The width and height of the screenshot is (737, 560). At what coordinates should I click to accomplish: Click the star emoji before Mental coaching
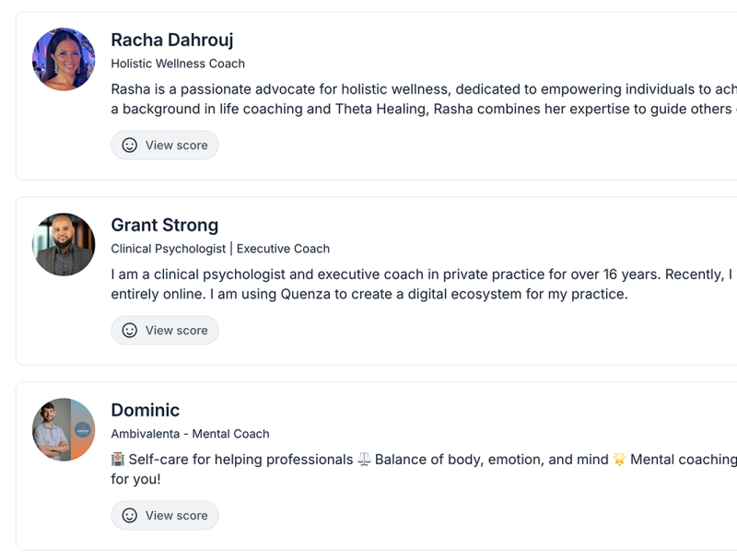(619, 459)
